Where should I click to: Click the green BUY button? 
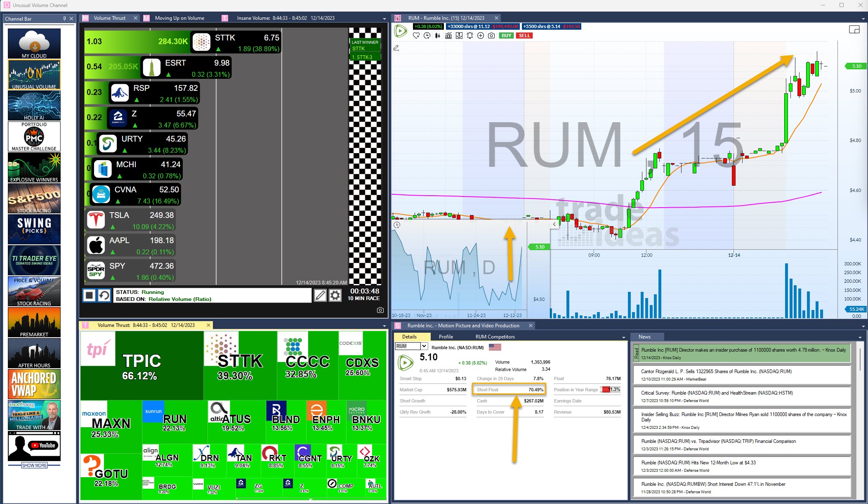pos(506,35)
